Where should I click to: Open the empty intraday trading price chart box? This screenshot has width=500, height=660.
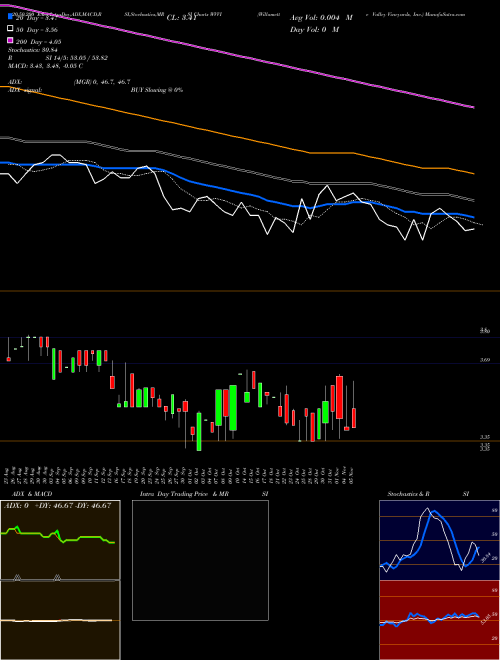click(x=200, y=560)
